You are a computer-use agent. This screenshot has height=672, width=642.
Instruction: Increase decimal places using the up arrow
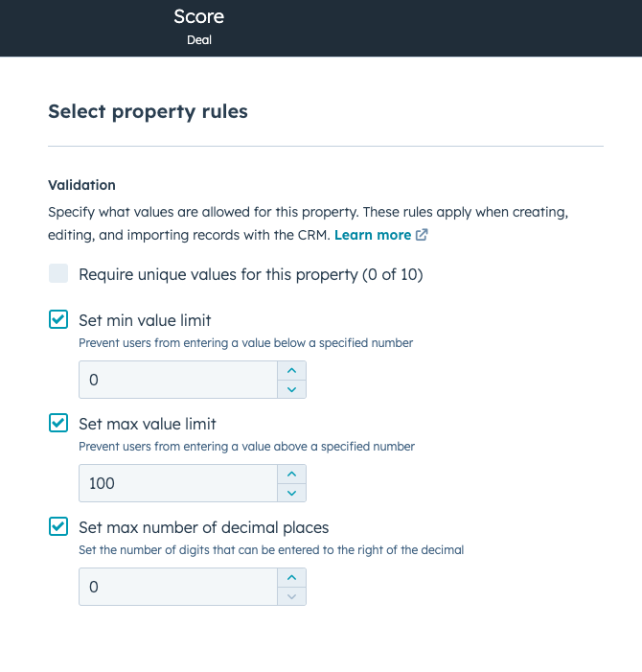291,578
